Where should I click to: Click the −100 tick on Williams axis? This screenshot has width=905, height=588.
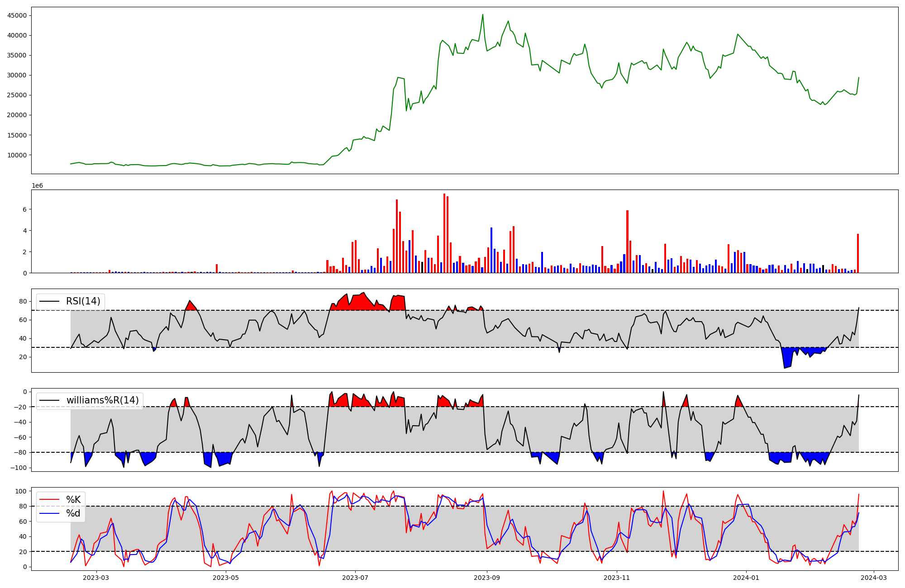[x=19, y=468]
